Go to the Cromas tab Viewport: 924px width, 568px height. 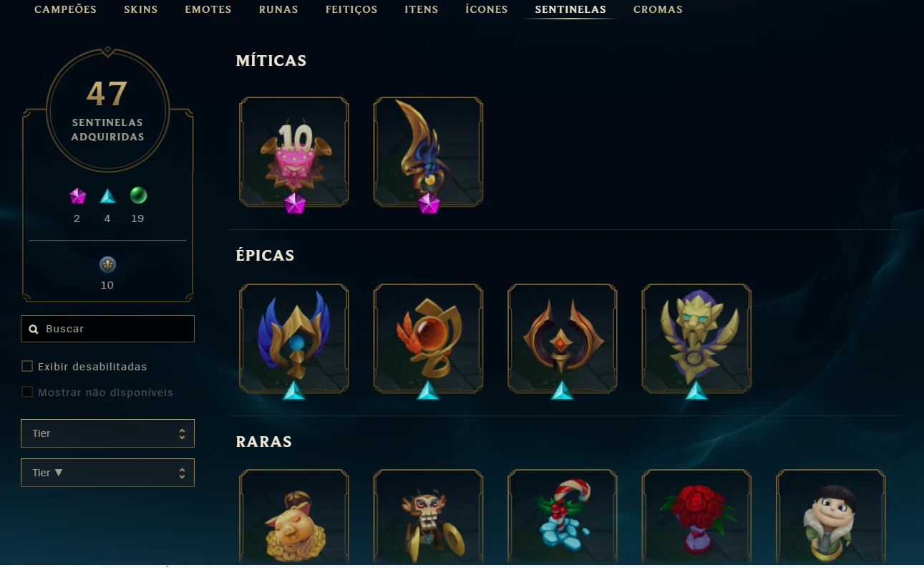tap(658, 9)
